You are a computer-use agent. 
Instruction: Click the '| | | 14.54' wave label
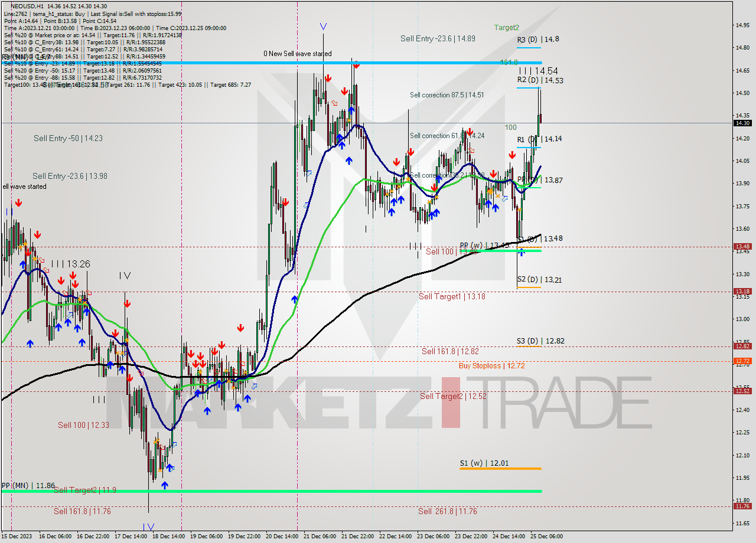[539, 70]
